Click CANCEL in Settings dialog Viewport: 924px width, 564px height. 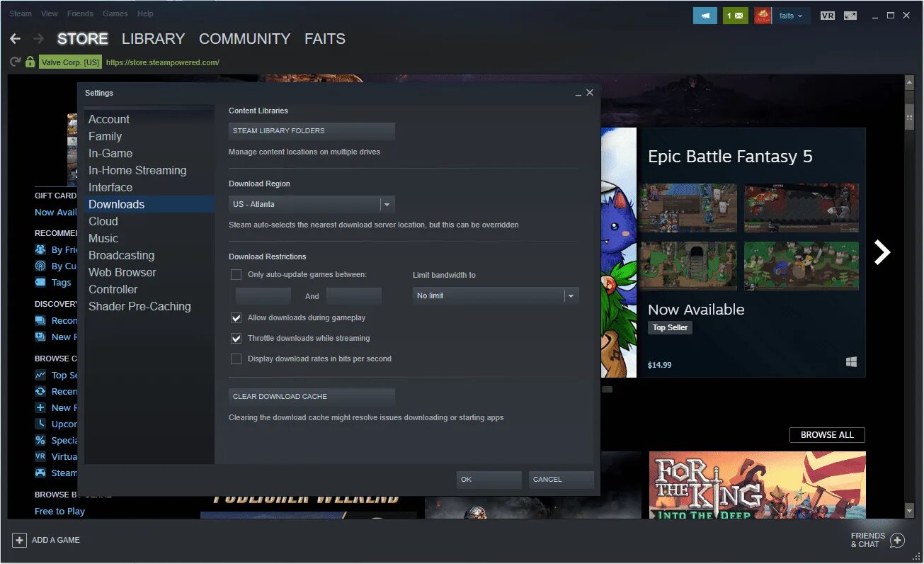(561, 480)
